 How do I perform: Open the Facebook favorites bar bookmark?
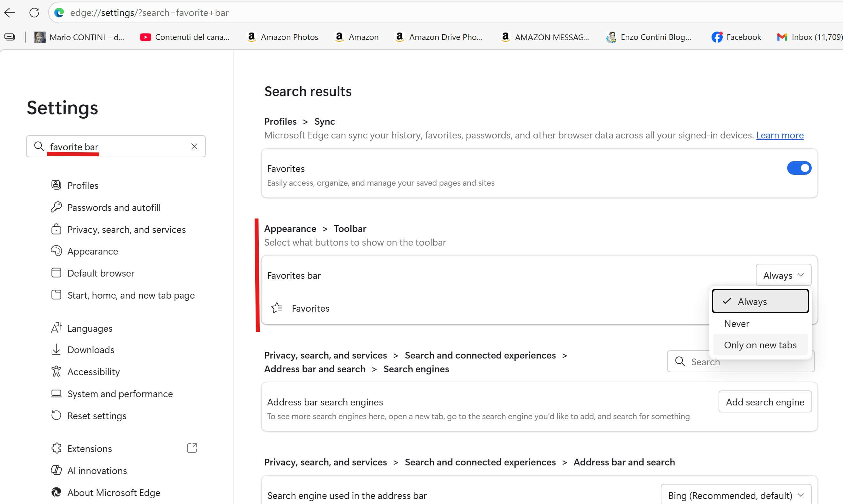pos(736,37)
